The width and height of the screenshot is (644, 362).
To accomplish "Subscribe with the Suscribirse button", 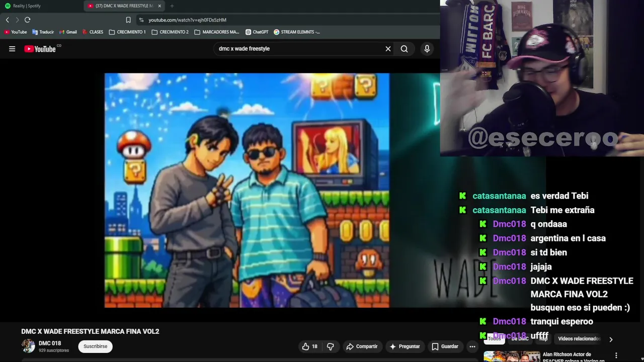I will pos(95,346).
